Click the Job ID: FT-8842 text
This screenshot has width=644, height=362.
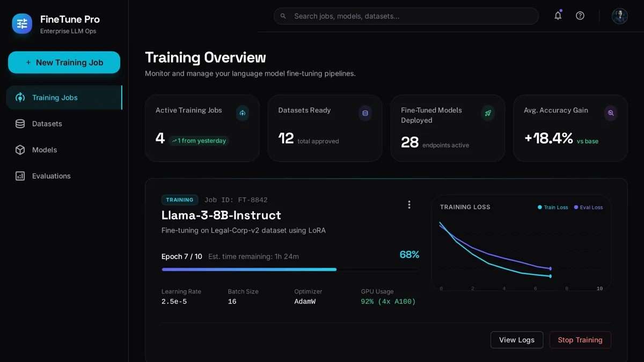click(236, 200)
